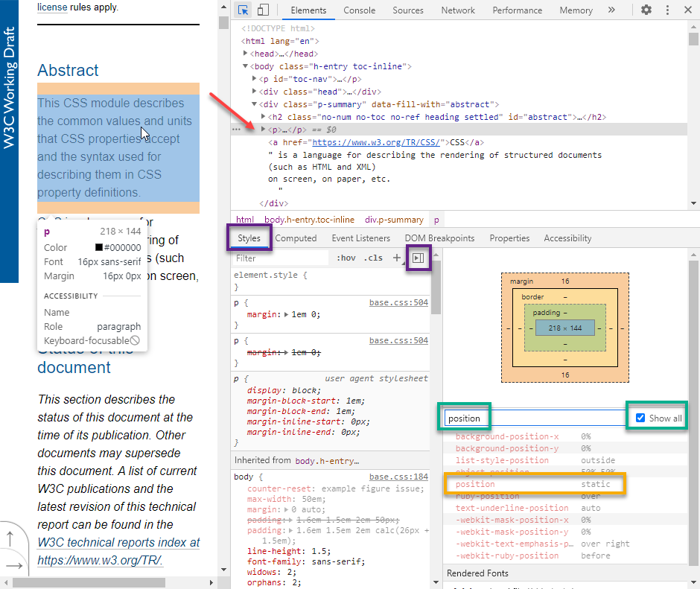Click the position filter input field
The height and width of the screenshot is (589, 700).
point(535,418)
